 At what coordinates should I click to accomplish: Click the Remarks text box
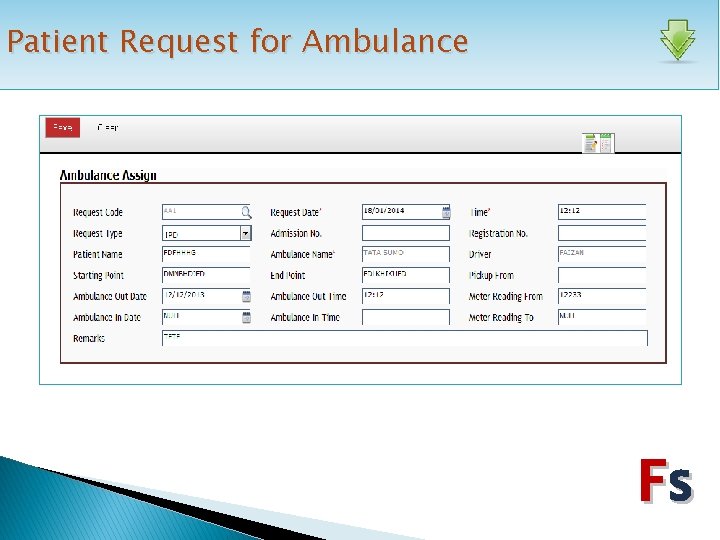pyautogui.click(x=405, y=338)
